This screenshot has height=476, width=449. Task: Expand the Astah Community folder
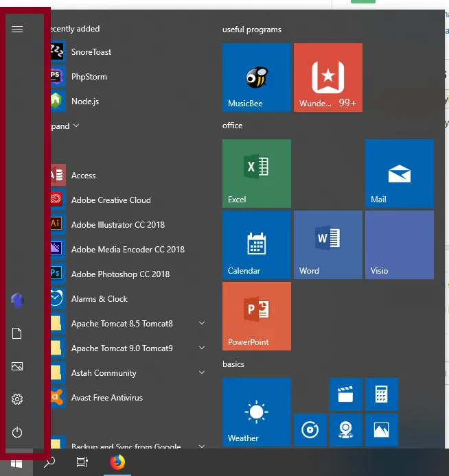(x=202, y=372)
